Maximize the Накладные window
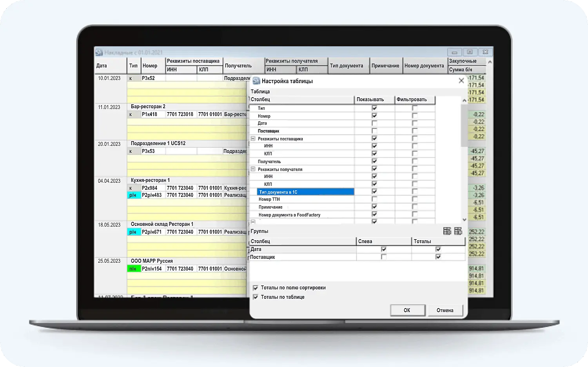The width and height of the screenshot is (588, 367). tap(470, 52)
